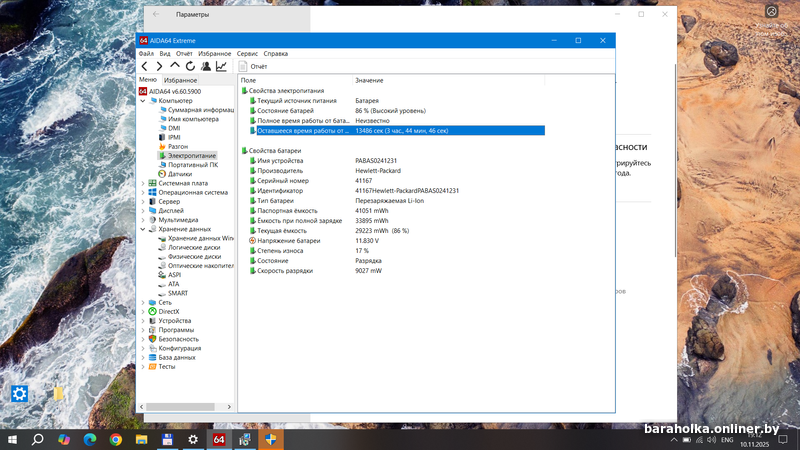Viewport: 800px width, 450px height.
Task: Collapse the Хранение данных tree node
Action: [x=143, y=229]
